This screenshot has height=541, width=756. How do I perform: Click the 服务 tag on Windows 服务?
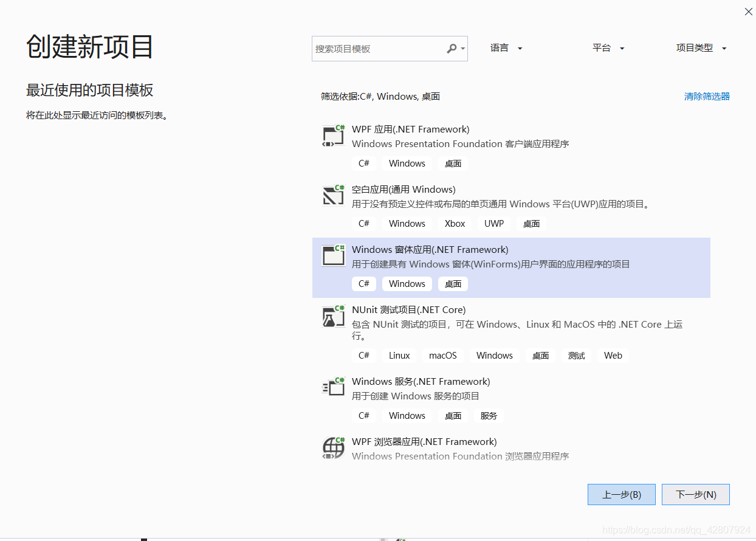(x=489, y=416)
